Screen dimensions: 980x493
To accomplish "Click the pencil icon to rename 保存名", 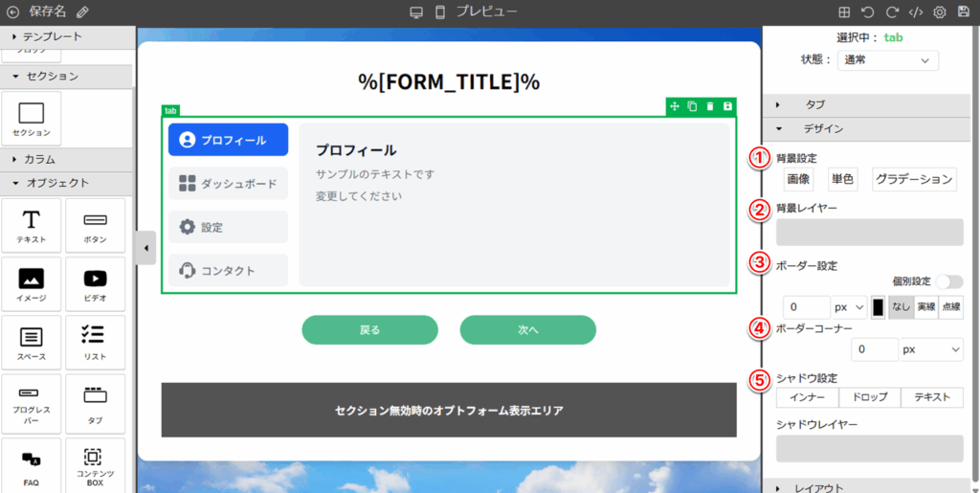I will coord(82,12).
